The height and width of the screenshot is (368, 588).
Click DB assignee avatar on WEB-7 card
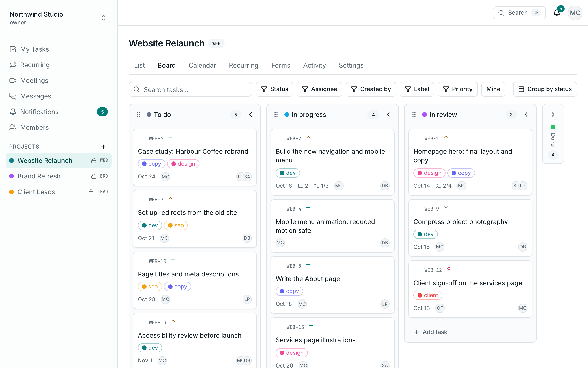[x=247, y=238]
